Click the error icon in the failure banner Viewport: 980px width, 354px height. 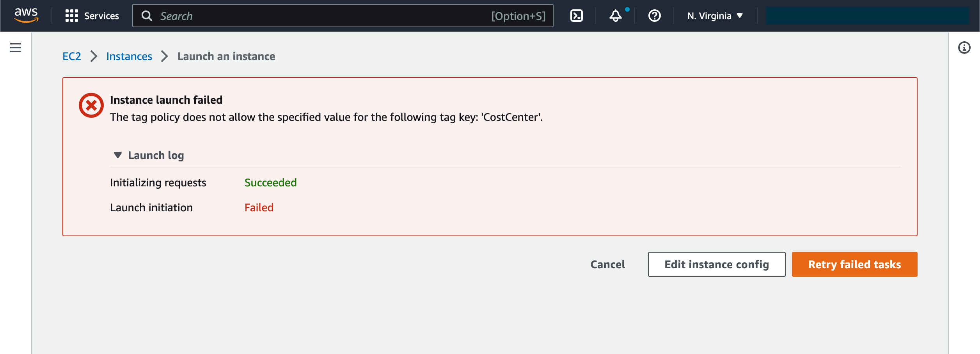[x=91, y=104]
